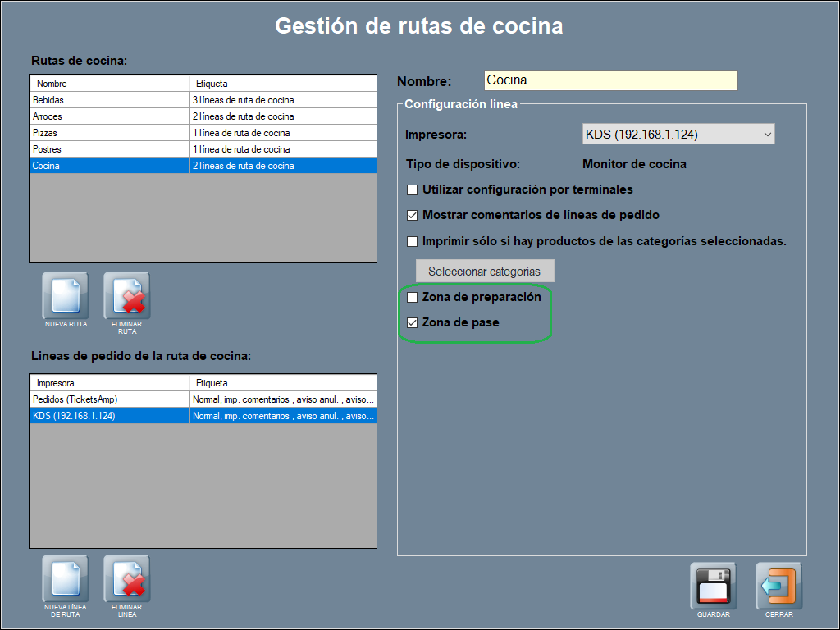Enable Utilizar configuración por terminales checkbox
The height and width of the screenshot is (630, 840).
(413, 189)
